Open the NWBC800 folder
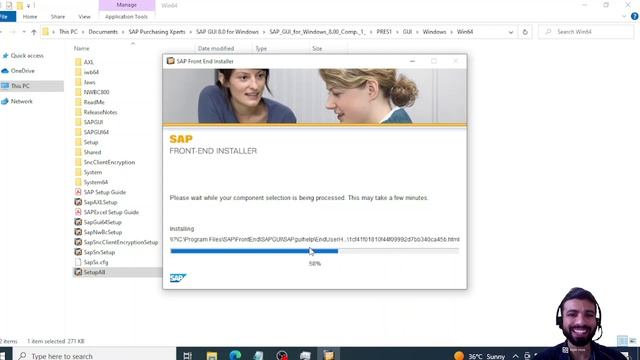The height and width of the screenshot is (360, 640). coord(96,92)
